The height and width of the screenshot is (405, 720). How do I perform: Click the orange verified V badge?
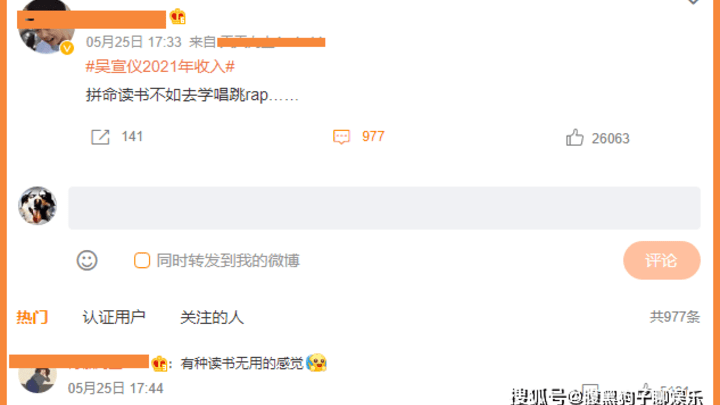[x=67, y=48]
